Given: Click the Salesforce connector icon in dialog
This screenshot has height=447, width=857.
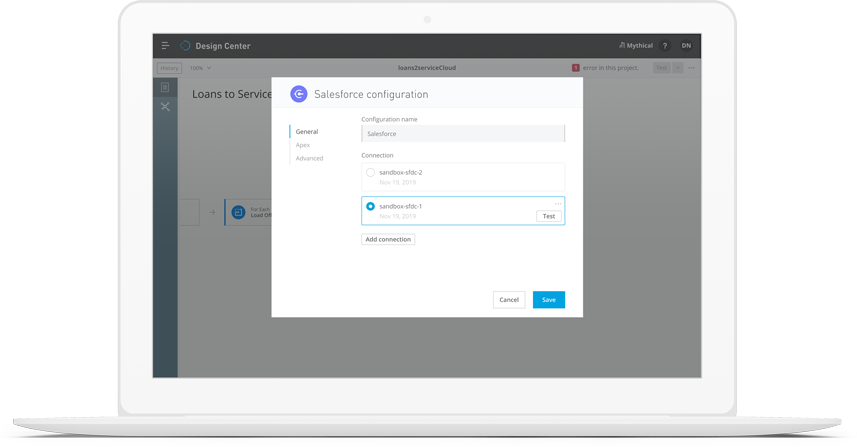Looking at the screenshot, I should click(x=298, y=94).
